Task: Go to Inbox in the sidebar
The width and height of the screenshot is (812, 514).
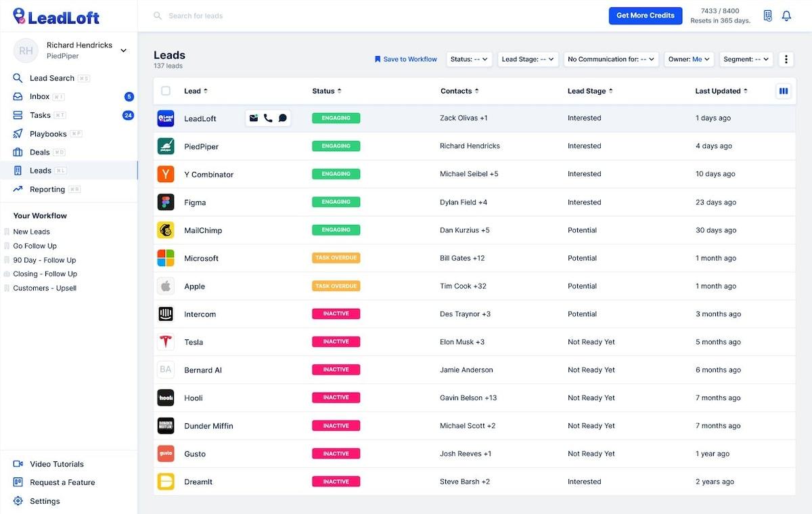Action: point(39,97)
